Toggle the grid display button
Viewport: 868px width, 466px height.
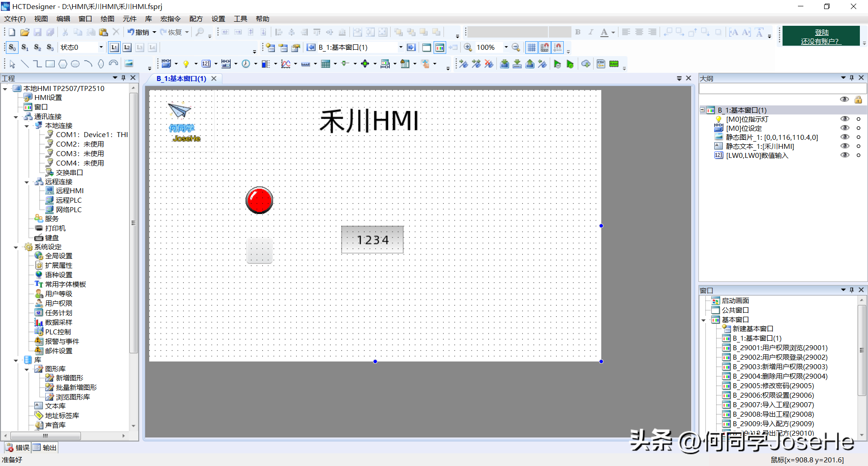pyautogui.click(x=532, y=48)
